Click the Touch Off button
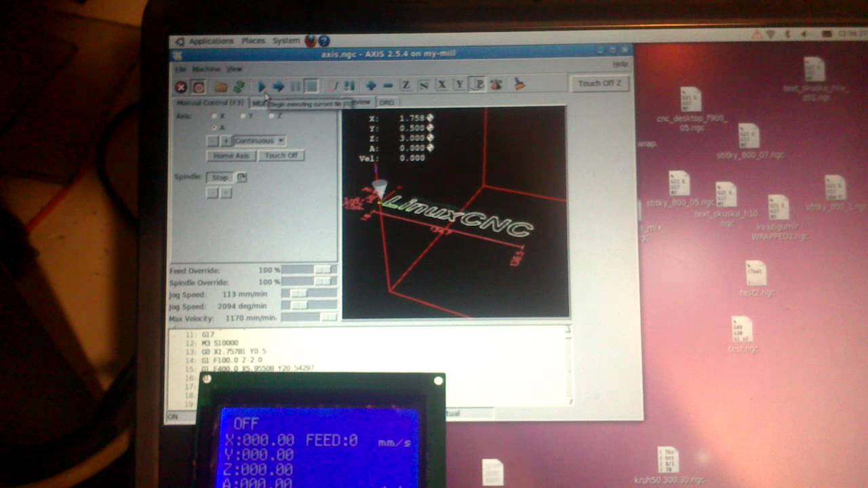Screen dimensions: 868x488 (281, 155)
